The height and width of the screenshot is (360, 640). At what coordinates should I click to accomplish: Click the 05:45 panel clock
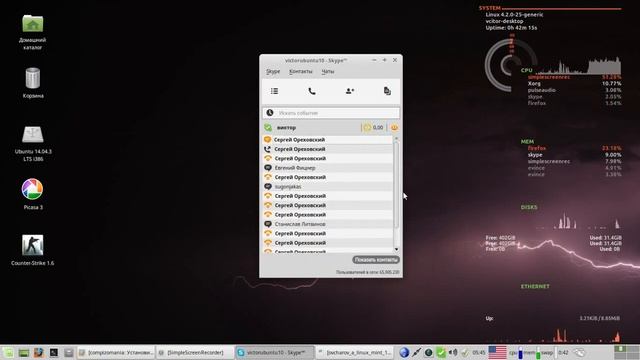pos(479,352)
